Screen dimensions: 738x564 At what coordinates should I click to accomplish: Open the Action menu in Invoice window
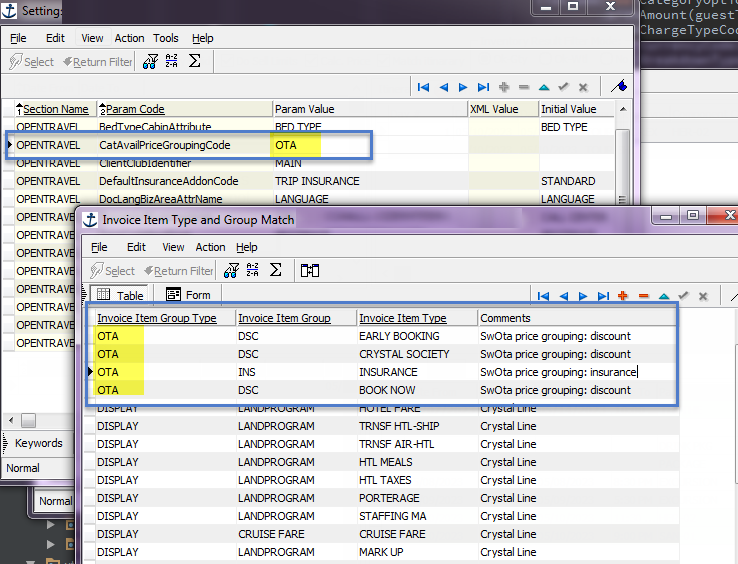[x=210, y=247]
